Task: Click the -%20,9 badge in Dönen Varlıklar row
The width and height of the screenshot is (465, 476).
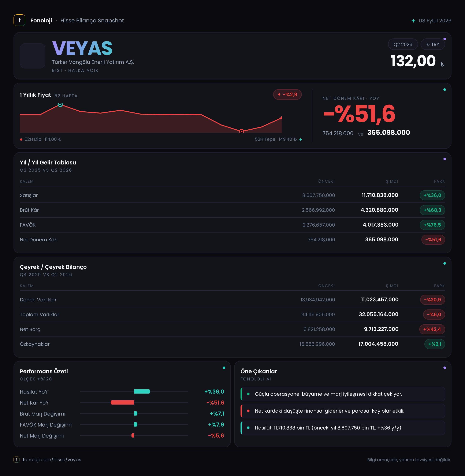Action: pyautogui.click(x=432, y=300)
